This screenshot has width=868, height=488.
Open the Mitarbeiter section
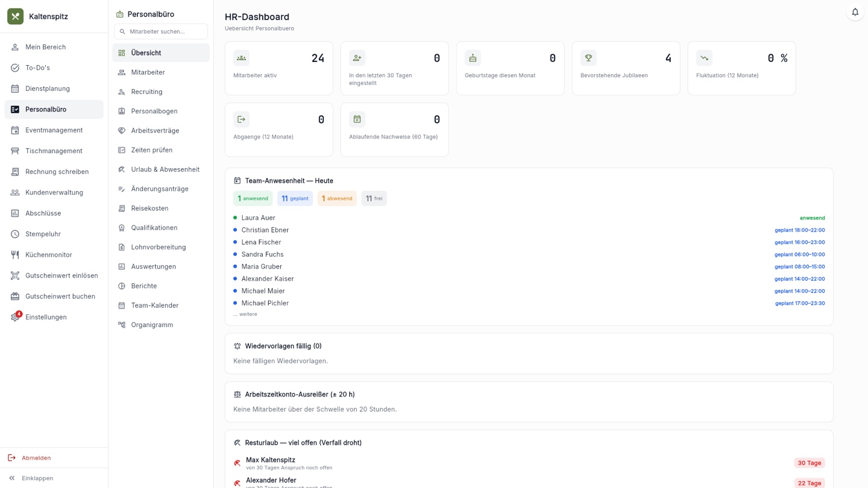pos(161,72)
